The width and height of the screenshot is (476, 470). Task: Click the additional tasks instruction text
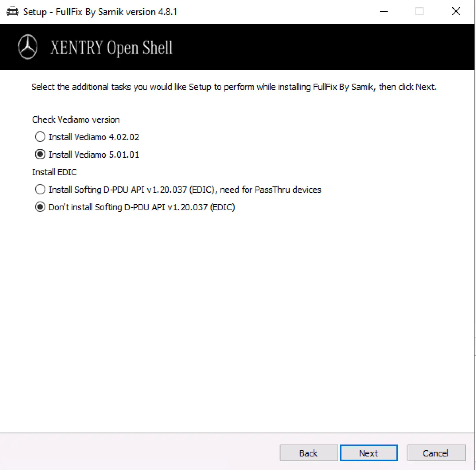click(234, 87)
